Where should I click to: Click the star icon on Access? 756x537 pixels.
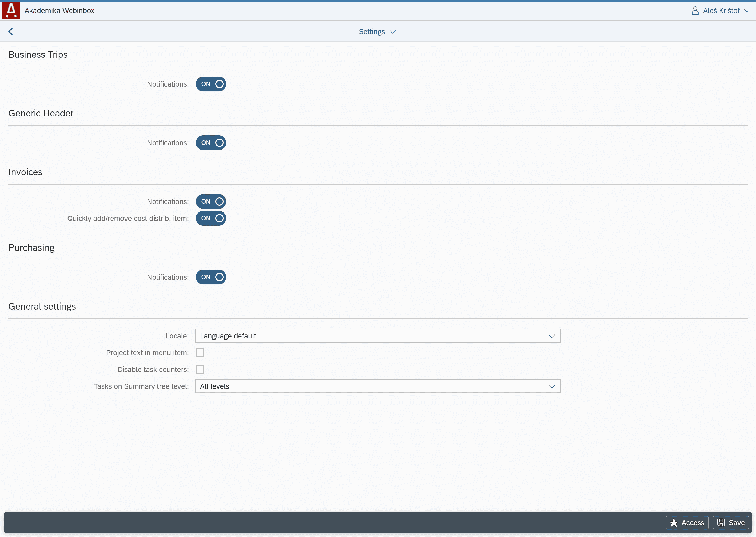tap(674, 523)
